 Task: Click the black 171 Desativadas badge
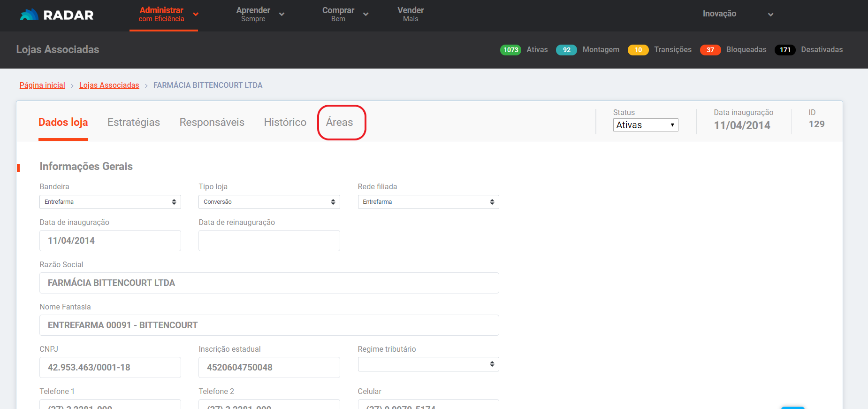785,50
